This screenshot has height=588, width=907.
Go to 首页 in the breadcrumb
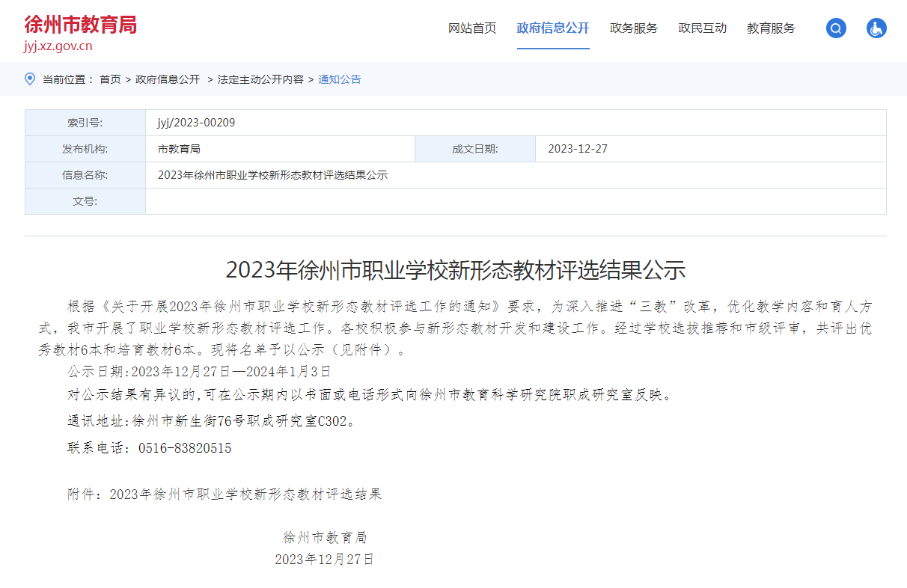110,79
